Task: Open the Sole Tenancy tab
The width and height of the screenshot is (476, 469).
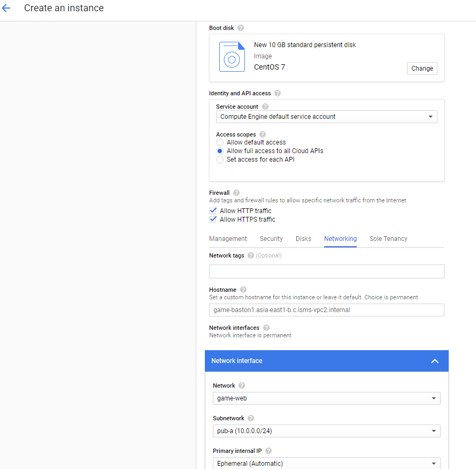Action: [x=388, y=239]
